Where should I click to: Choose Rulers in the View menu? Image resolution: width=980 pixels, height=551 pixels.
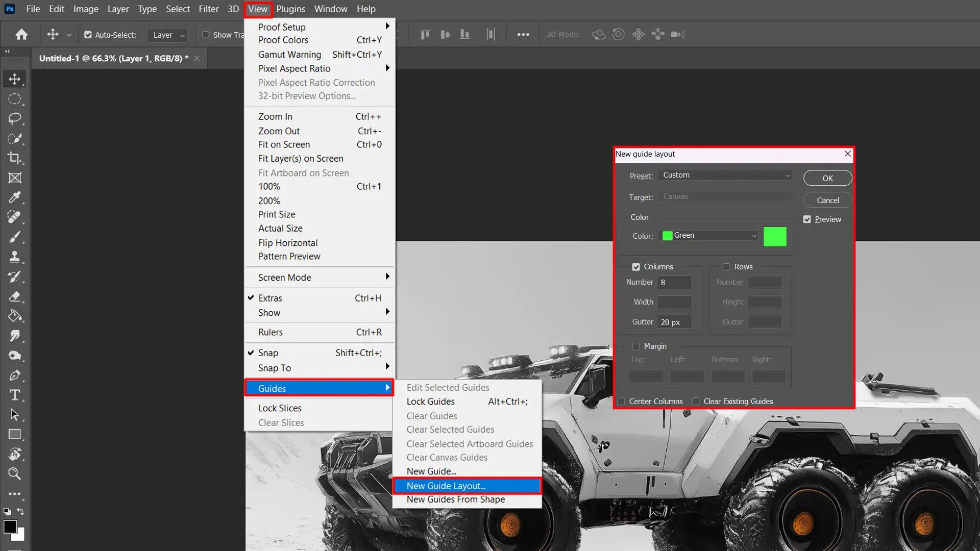coord(320,332)
